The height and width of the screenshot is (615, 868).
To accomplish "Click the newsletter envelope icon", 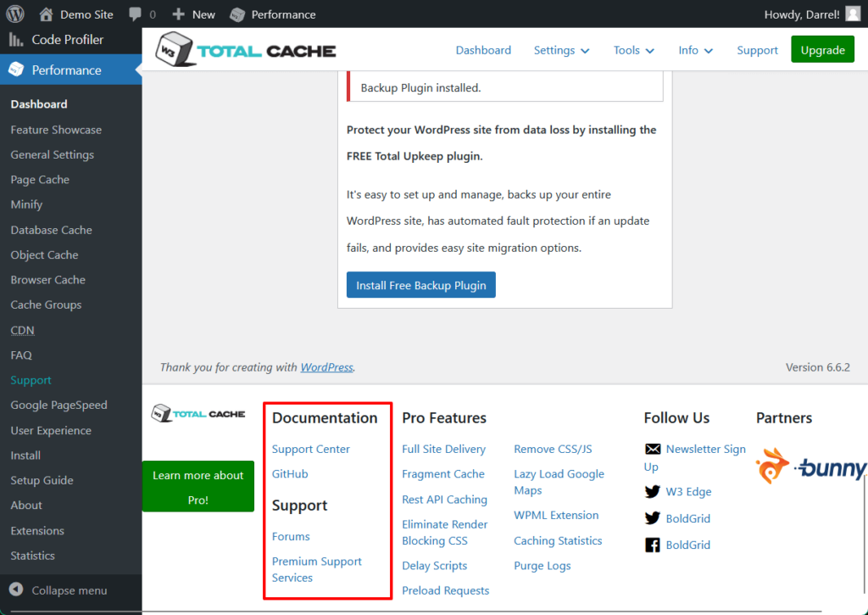I will pyautogui.click(x=653, y=449).
